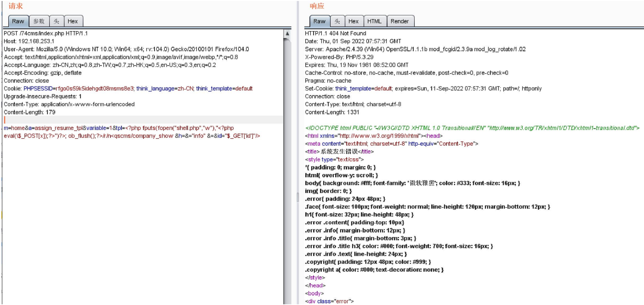
Task: Click the request pane vertical scrollbar track
Action: pos(287,173)
